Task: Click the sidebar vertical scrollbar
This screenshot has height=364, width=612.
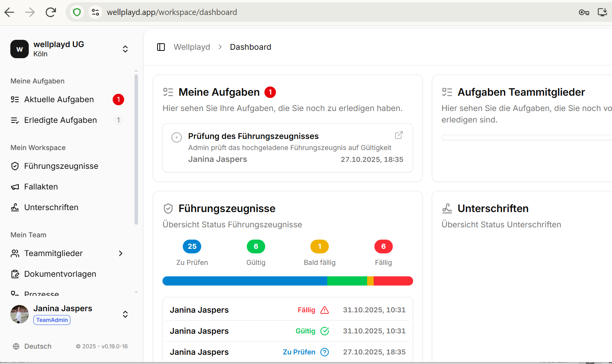Action: (x=136, y=149)
